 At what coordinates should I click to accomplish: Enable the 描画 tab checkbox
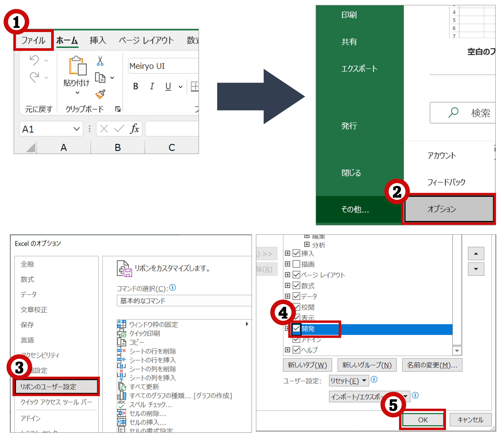[296, 264]
